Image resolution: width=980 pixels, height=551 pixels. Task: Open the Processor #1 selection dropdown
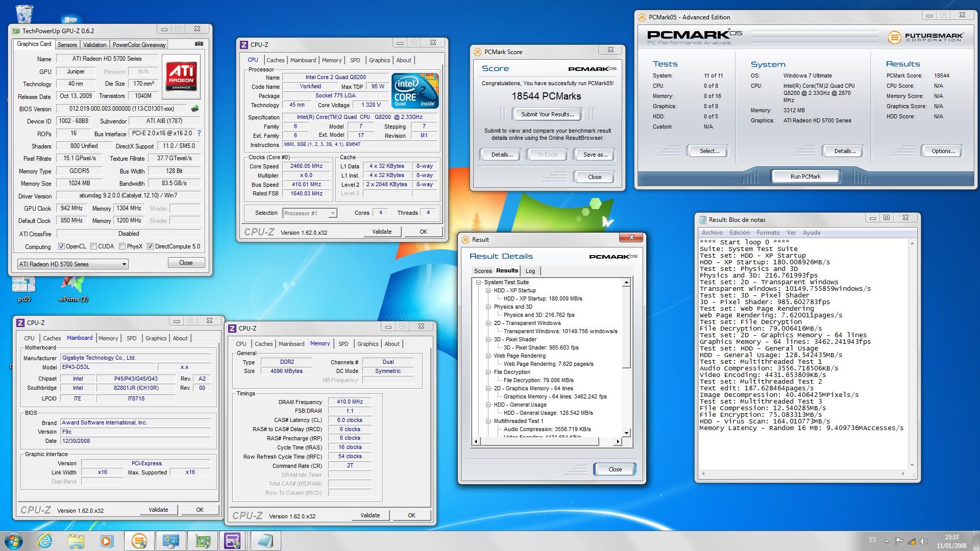[309, 213]
